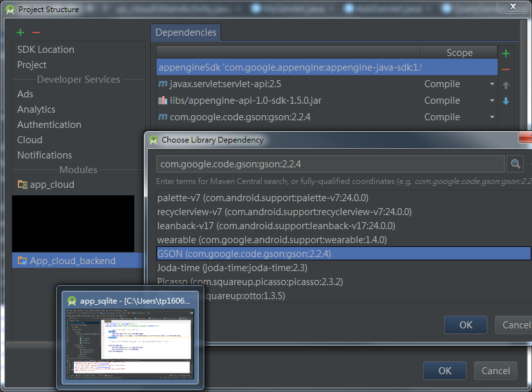This screenshot has height=392, width=532.
Task: Click Android Studio icon in Choose Library Dependency title
Action: [153, 140]
